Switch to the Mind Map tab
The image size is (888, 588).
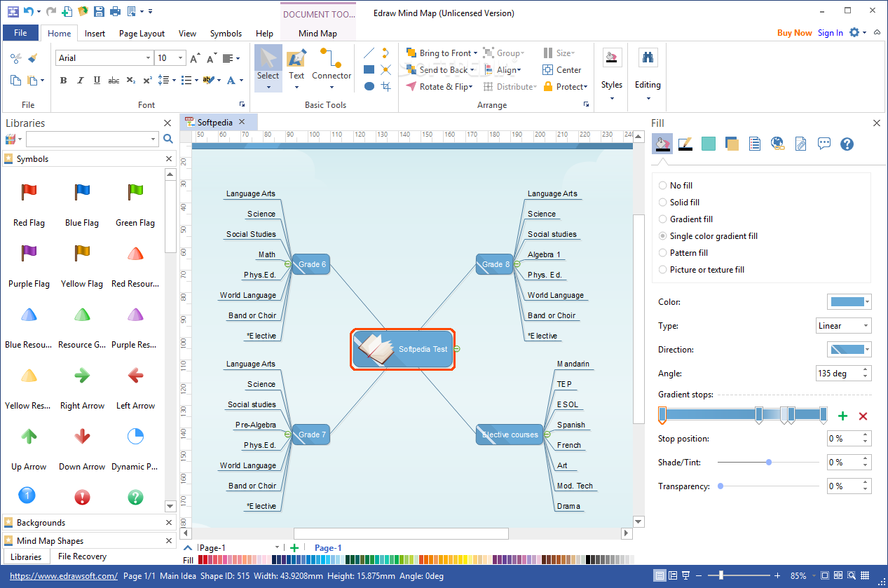[x=317, y=33]
